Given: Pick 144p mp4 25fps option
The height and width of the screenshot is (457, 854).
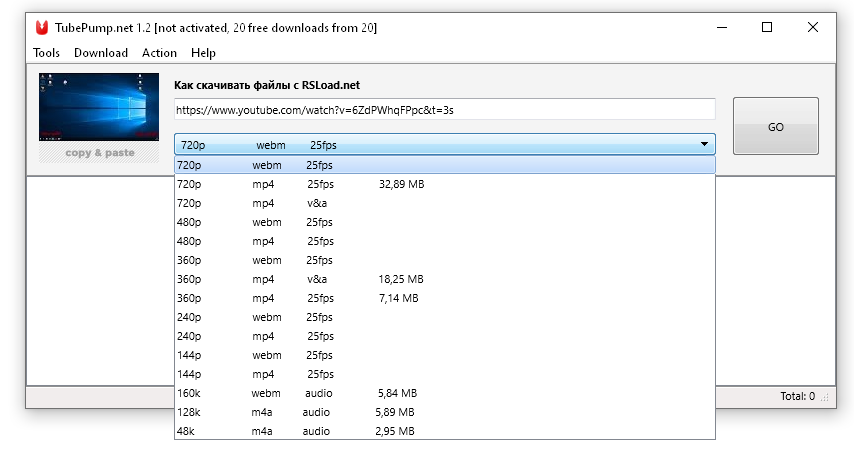Looking at the screenshot, I should click(444, 374).
